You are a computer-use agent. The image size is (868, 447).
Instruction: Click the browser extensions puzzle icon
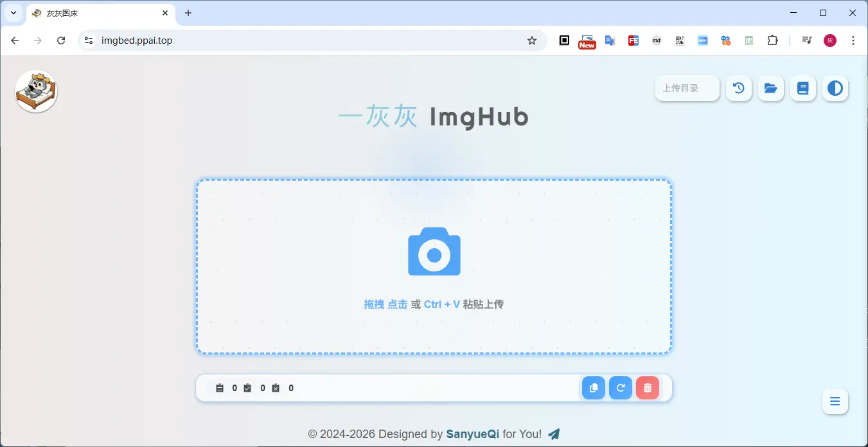tap(772, 40)
